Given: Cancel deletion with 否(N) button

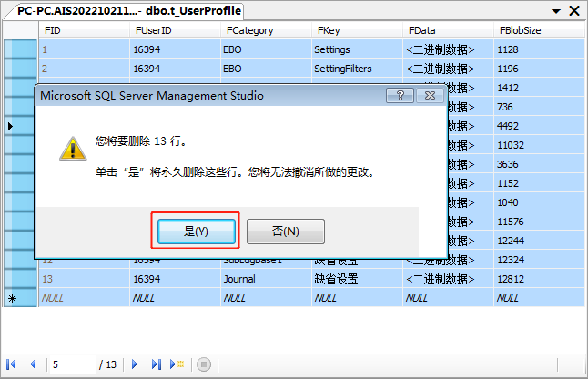Looking at the screenshot, I should (x=286, y=232).
